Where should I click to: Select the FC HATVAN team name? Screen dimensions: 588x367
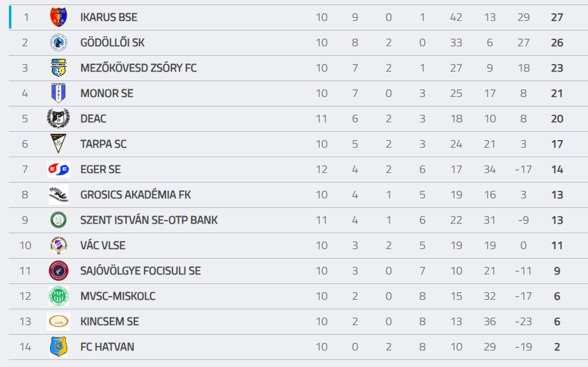click(107, 347)
